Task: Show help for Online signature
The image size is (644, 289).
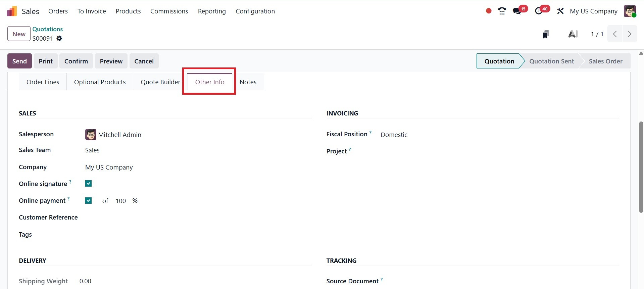Action: 70,182
